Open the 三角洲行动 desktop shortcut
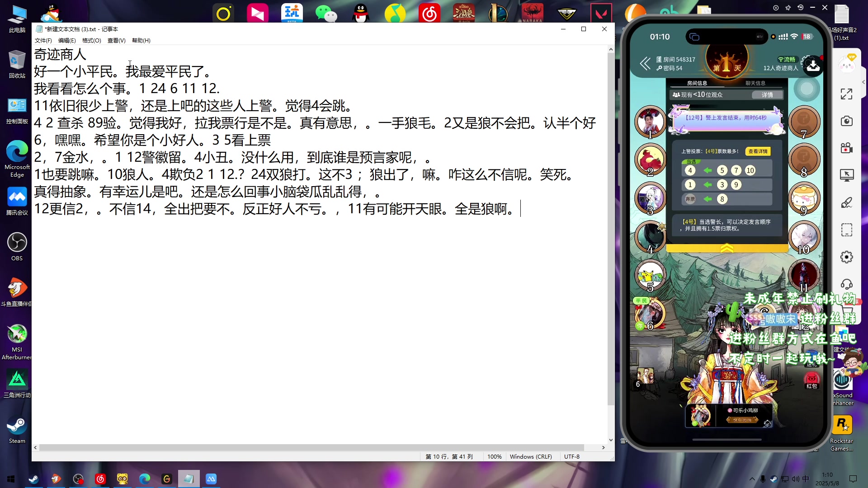The width and height of the screenshot is (868, 488). [x=17, y=384]
